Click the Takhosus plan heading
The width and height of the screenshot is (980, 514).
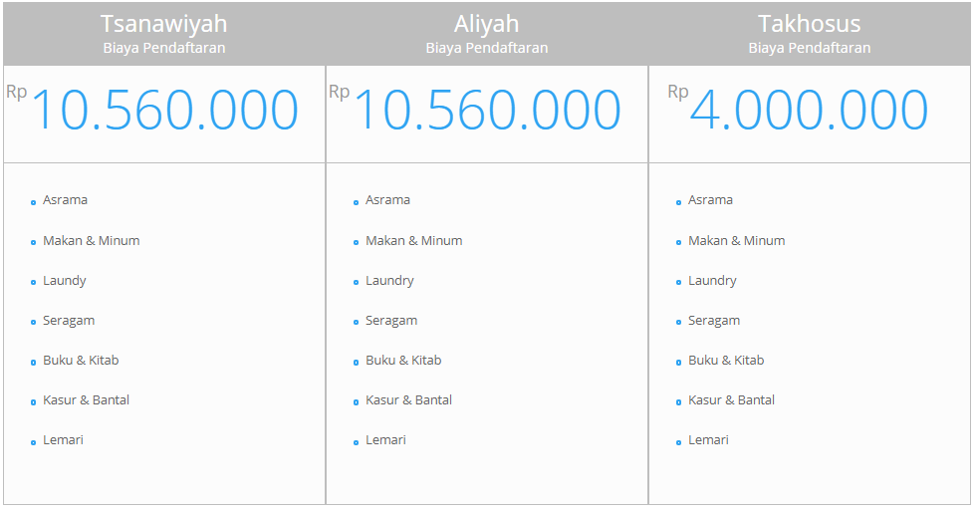[x=810, y=24]
